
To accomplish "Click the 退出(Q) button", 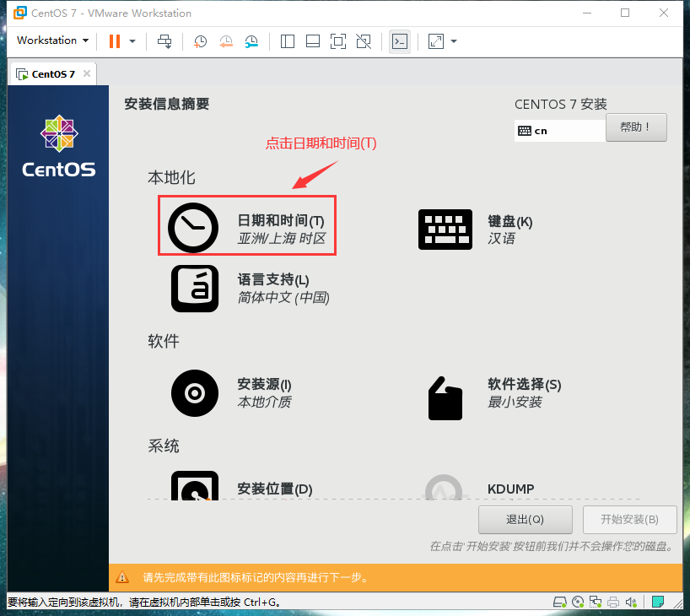I will tap(525, 520).
